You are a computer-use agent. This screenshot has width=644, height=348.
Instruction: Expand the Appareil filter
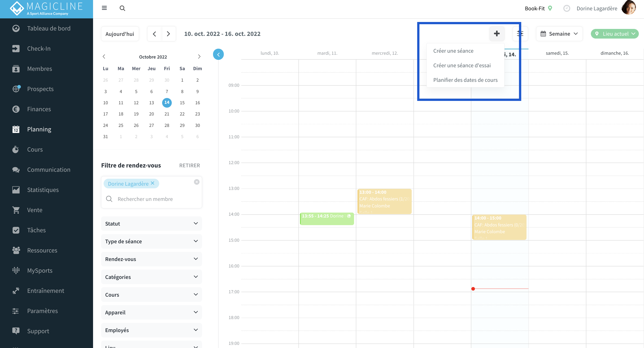tap(152, 312)
